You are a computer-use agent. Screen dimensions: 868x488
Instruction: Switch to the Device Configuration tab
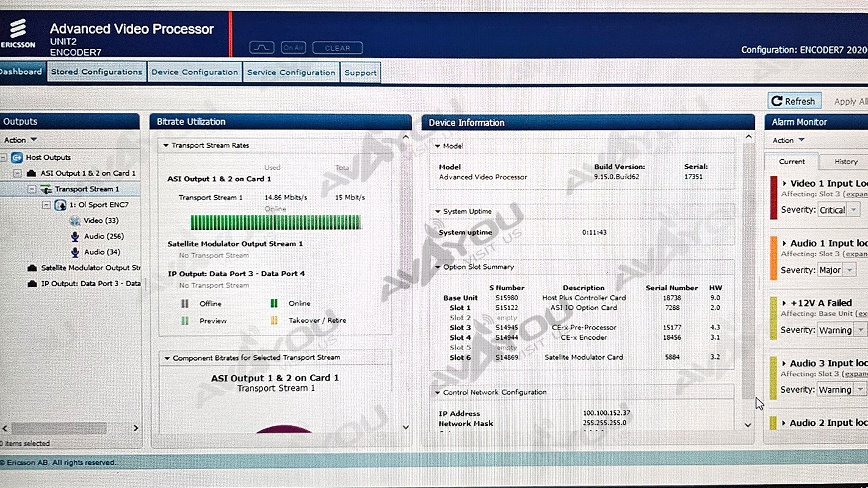[195, 72]
